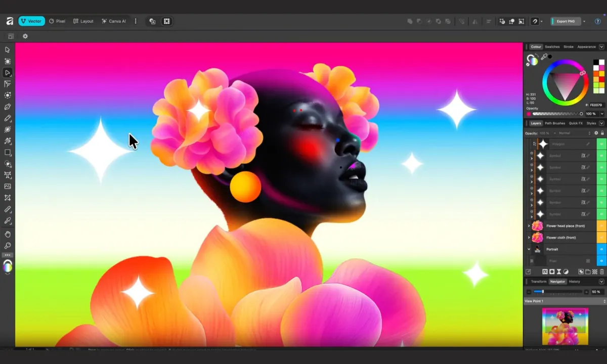Hide the Portrait layer via its eye
Viewport: 607px width, 364px height.
[x=601, y=249]
